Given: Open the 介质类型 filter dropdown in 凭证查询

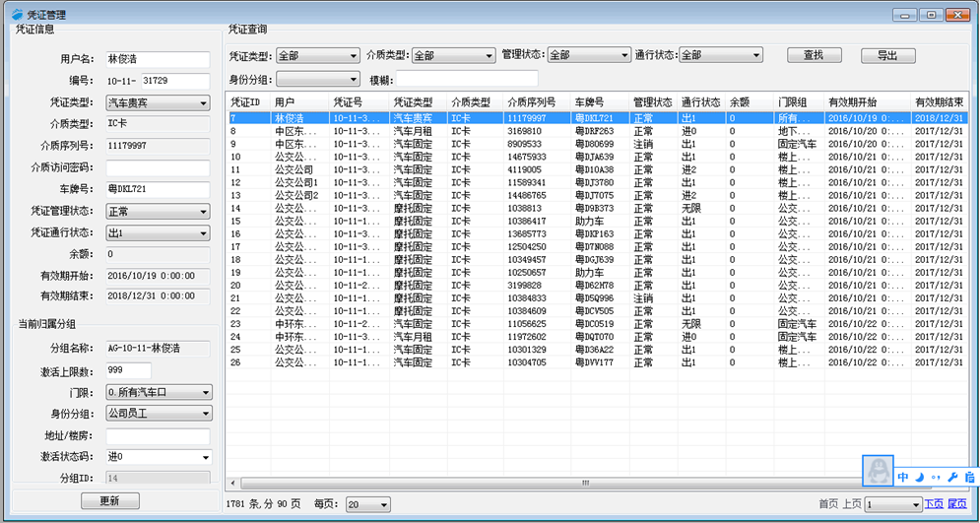Looking at the screenshot, I should coord(454,55).
